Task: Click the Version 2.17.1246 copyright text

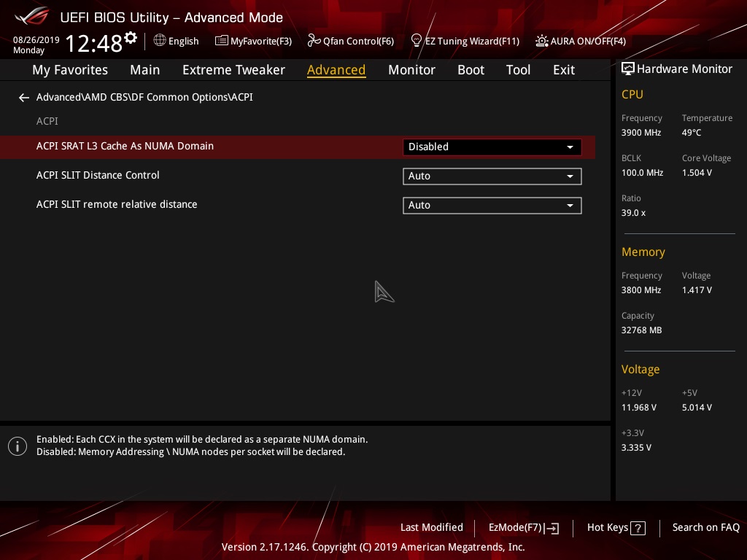Action: pyautogui.click(x=373, y=547)
